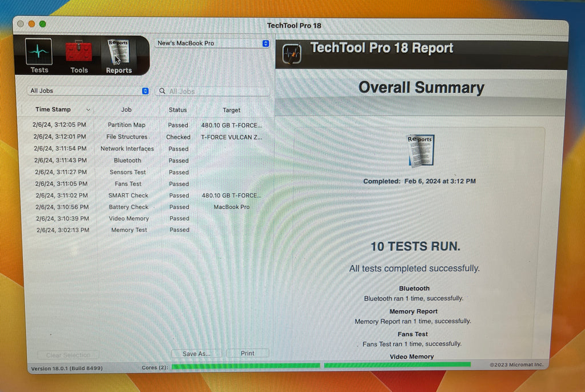Image resolution: width=585 pixels, height=392 pixels.
Task: Click the Completed: Feb 6, 2024 text
Action: click(419, 181)
